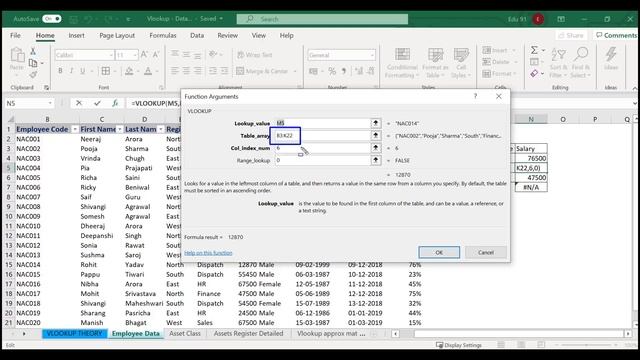Click the Fill Color bucket icon
Image resolution: width=640 pixels, height=360 pixels.
[129, 71]
